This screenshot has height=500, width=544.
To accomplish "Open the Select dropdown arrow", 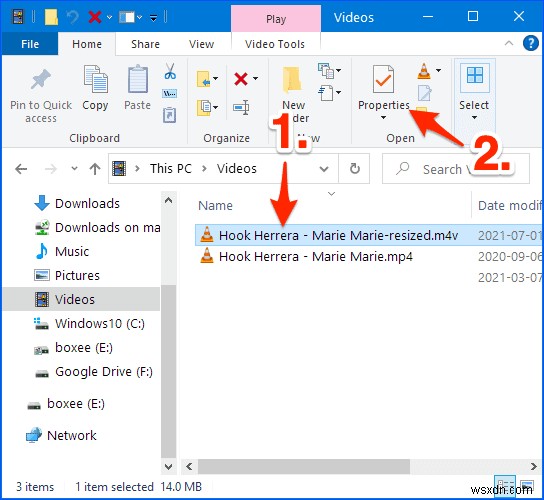I will [474, 118].
